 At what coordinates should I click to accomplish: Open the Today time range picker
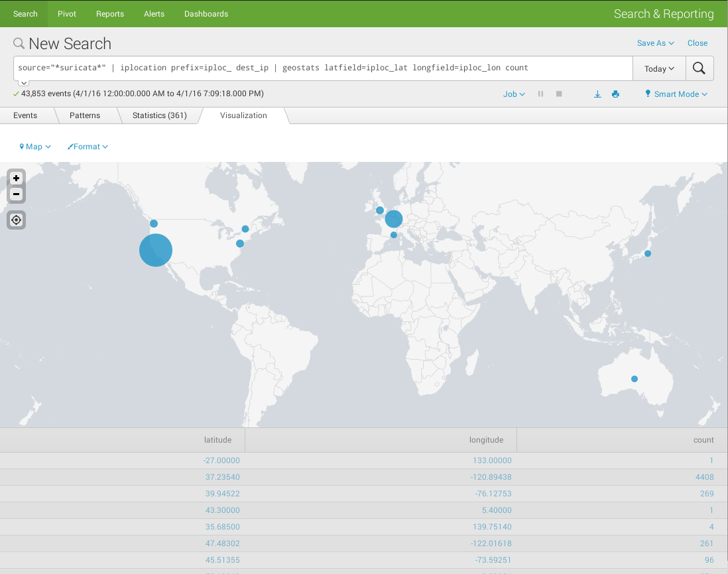point(659,68)
